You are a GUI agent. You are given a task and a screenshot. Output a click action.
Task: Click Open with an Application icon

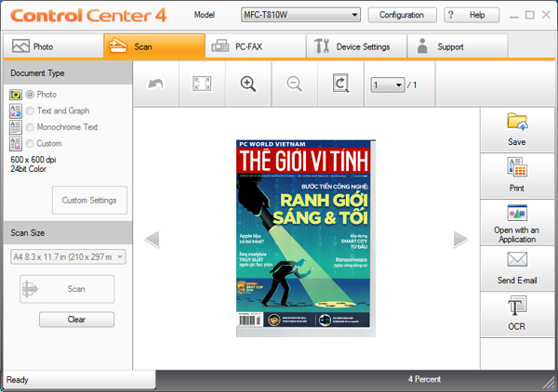point(517,214)
